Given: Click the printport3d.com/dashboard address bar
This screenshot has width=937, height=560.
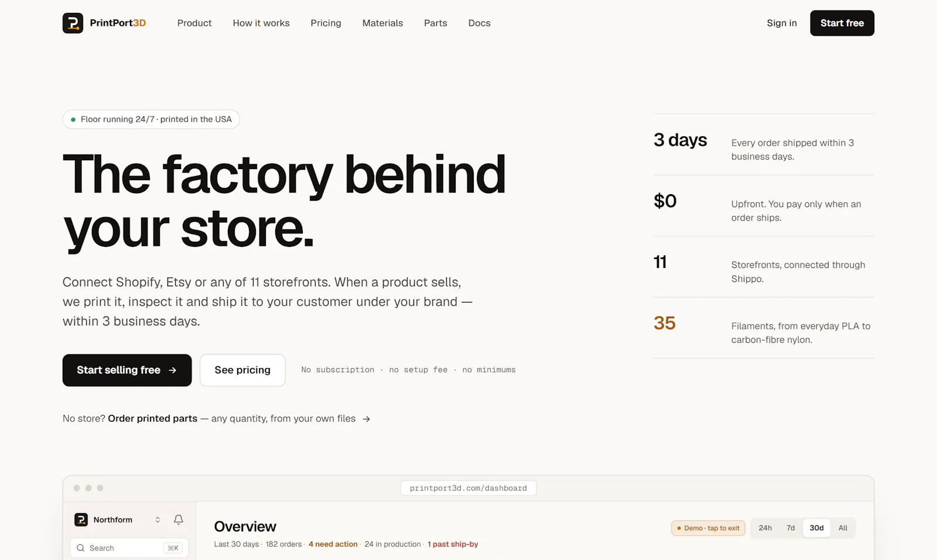Looking at the screenshot, I should point(468,488).
